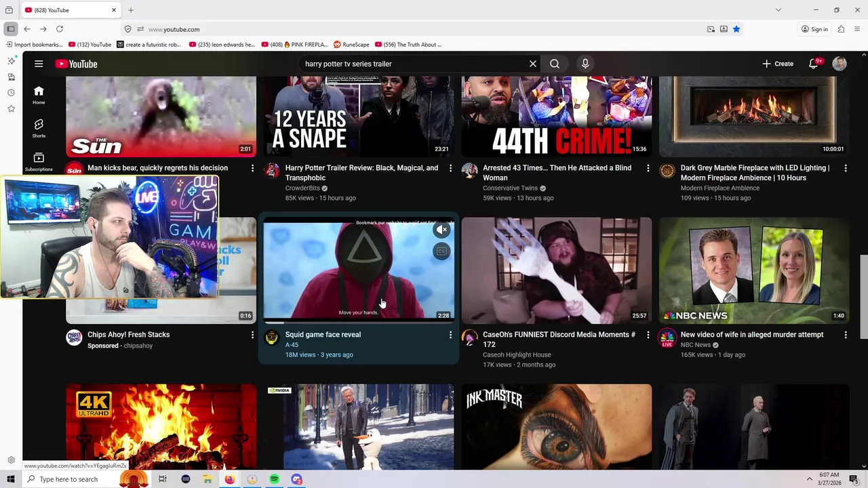
Task: Open 'Harry Potter Trailer Review' title link
Action: pyautogui.click(x=361, y=173)
